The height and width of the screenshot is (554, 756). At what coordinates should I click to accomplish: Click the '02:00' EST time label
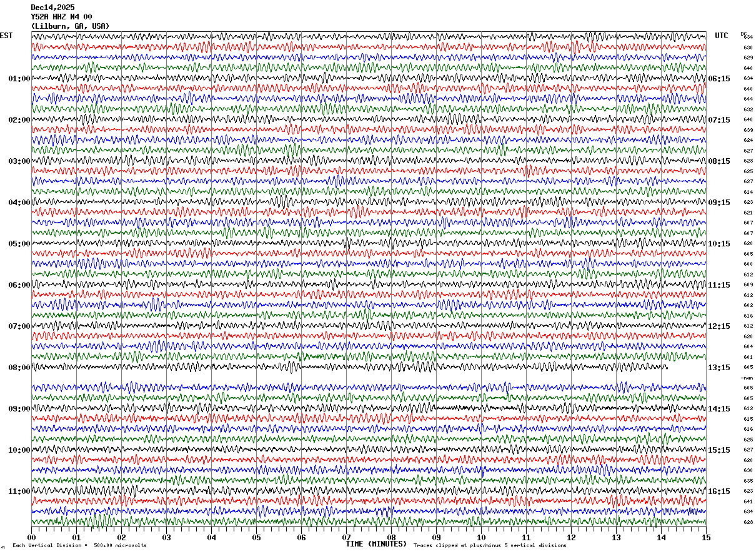pyautogui.click(x=19, y=120)
